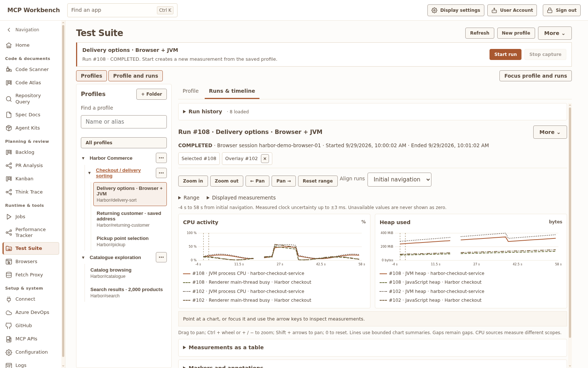Click the Find a profile name field
This screenshot has height=368, width=588.
click(124, 122)
